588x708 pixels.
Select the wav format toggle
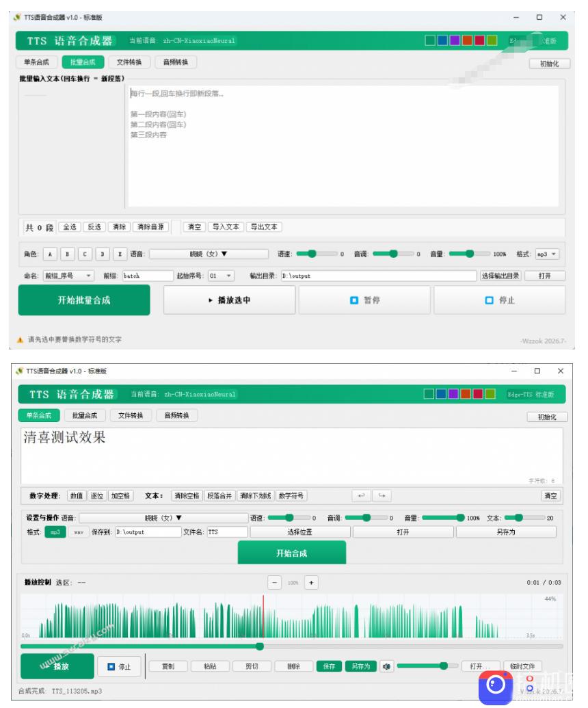pyautogui.click(x=79, y=532)
